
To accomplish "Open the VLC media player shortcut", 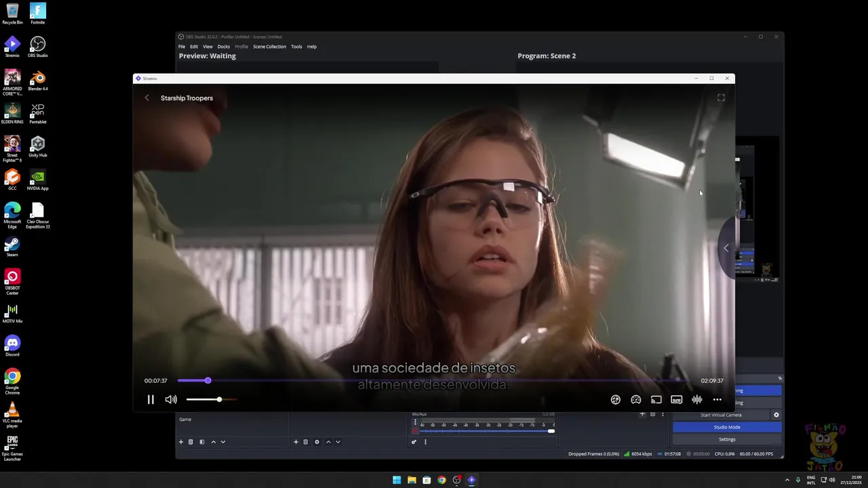I will (12, 415).
